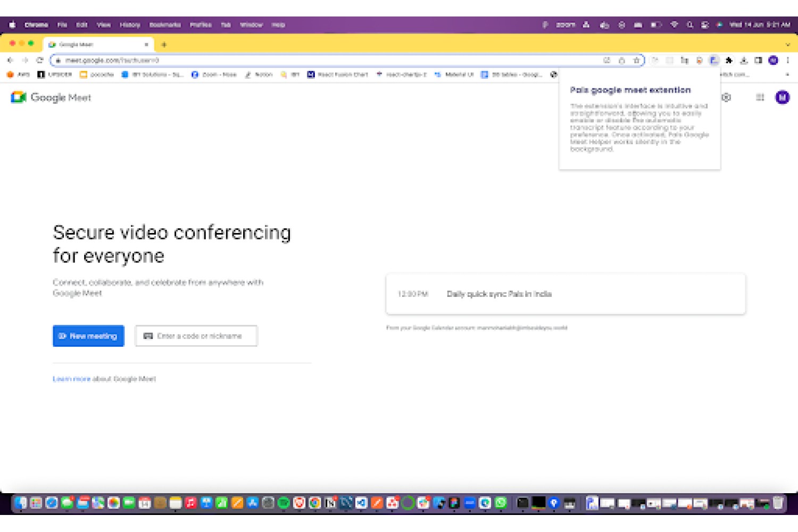
Task: Open the Notion bookmark
Action: pos(259,74)
